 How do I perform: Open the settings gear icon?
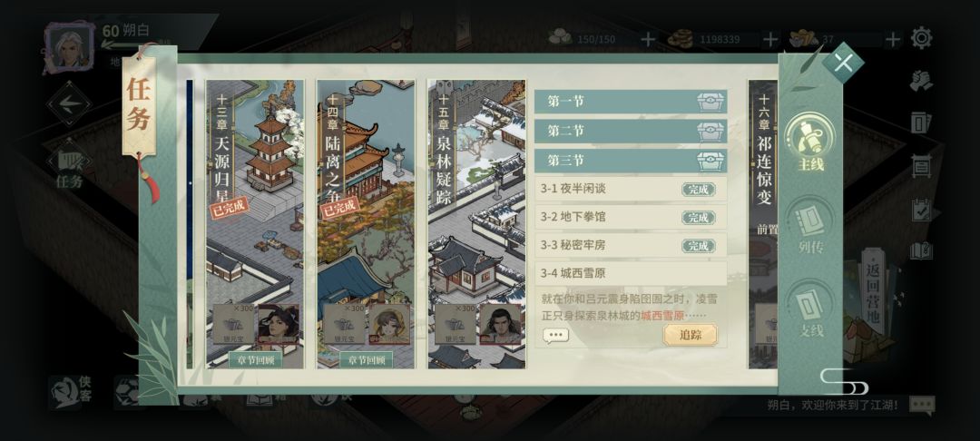(x=921, y=38)
